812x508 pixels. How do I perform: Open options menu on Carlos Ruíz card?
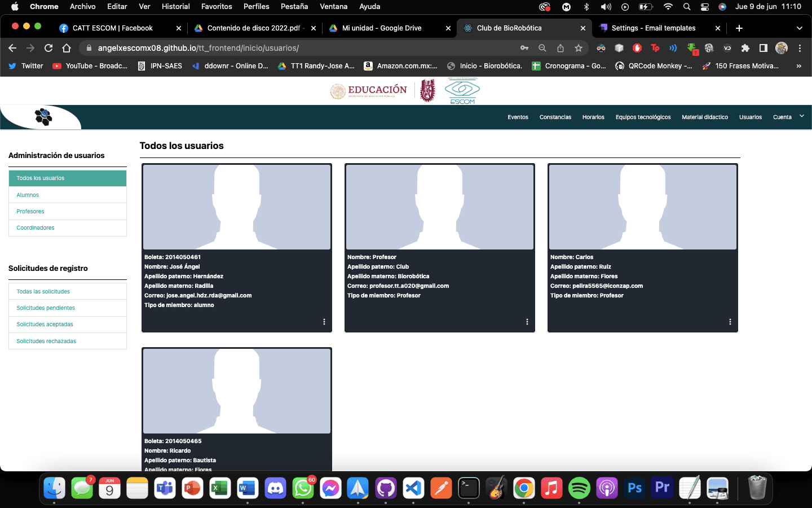(x=730, y=322)
